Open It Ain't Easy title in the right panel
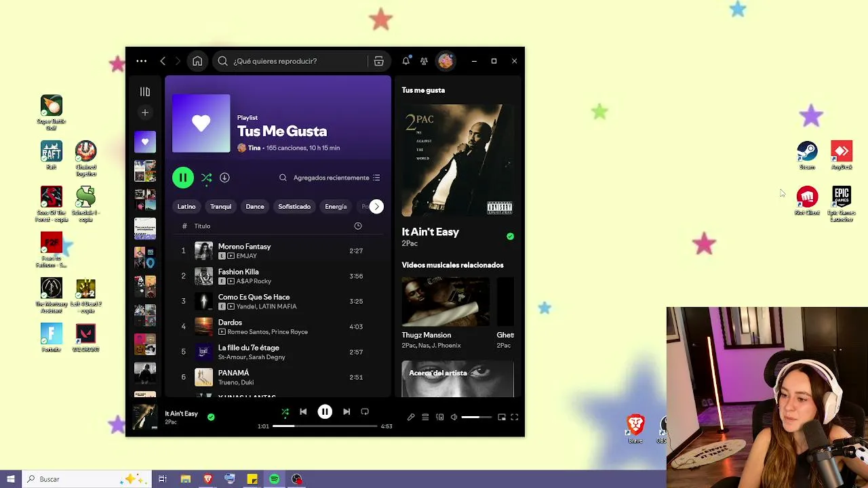Screen dimensions: 868x488 click(430, 232)
